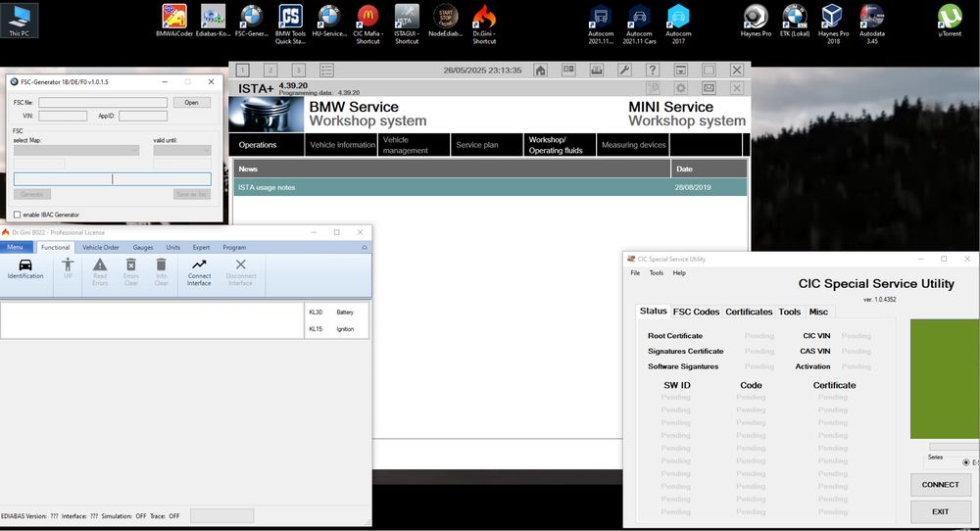Open ISTA help question mark icon
Image resolution: width=980 pixels, height=531 pixels.
[653, 70]
